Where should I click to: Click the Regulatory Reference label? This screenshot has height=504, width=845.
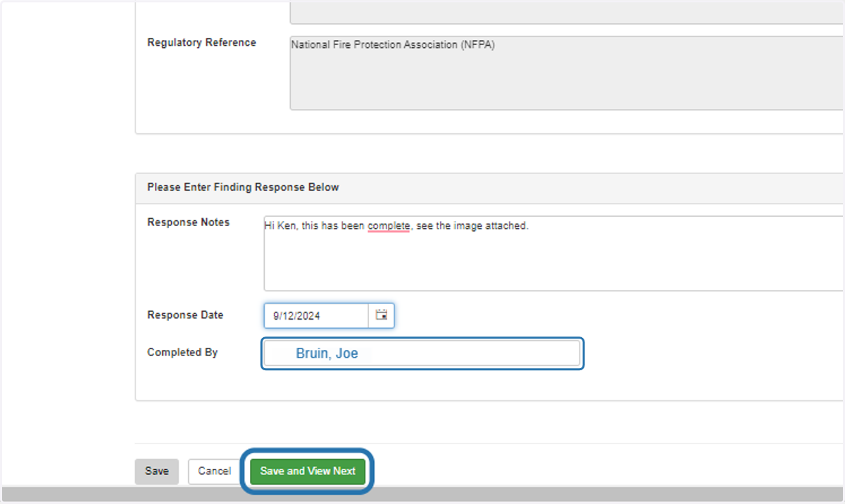(x=201, y=43)
